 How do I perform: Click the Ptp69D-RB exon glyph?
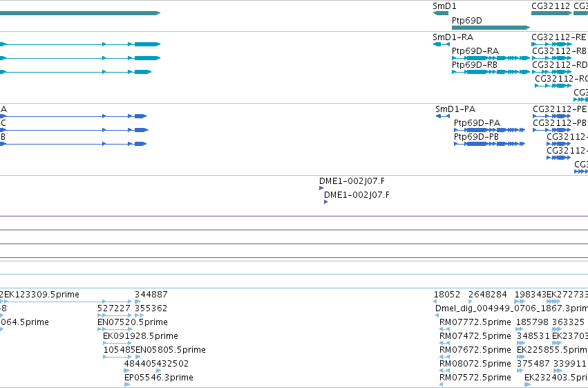[491, 72]
